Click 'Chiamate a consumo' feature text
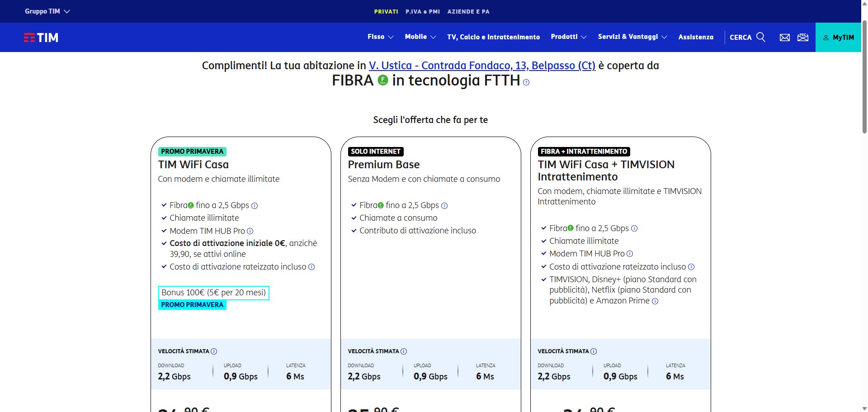This screenshot has width=868, height=412. (x=398, y=218)
